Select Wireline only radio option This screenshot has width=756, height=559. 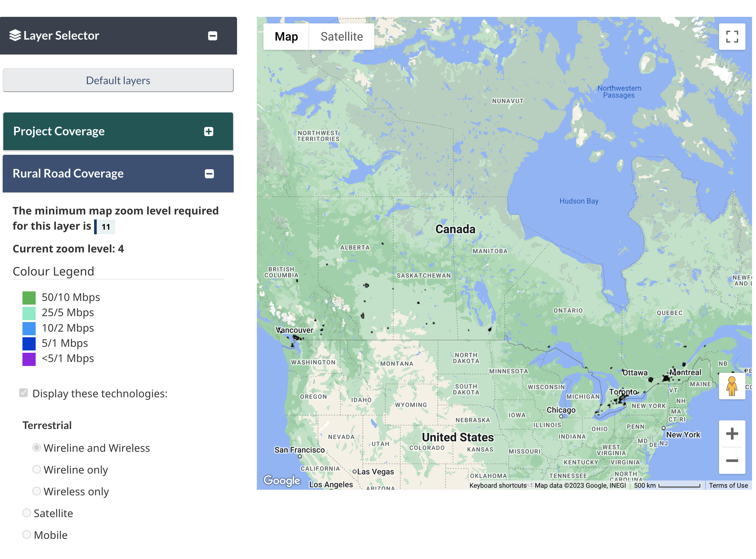37,469
